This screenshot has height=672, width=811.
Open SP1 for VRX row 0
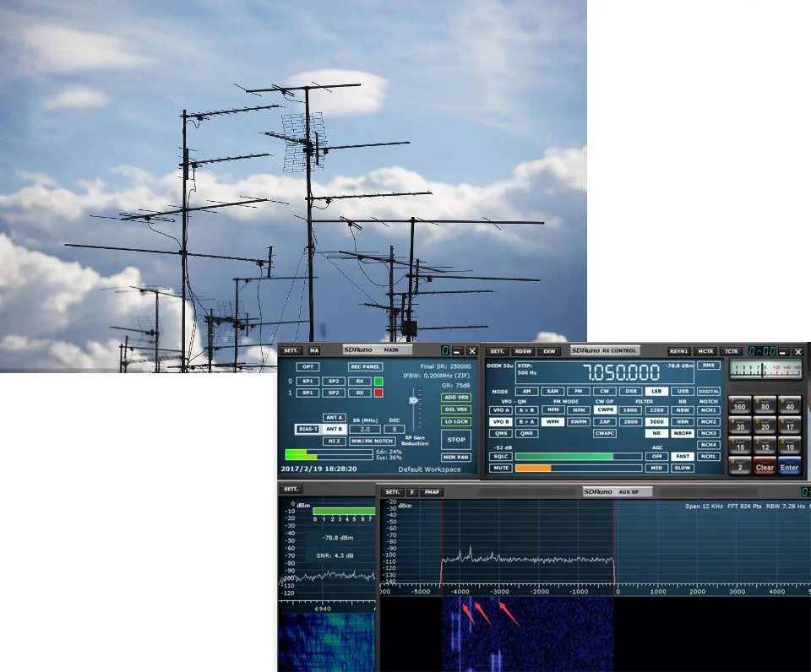(308, 382)
